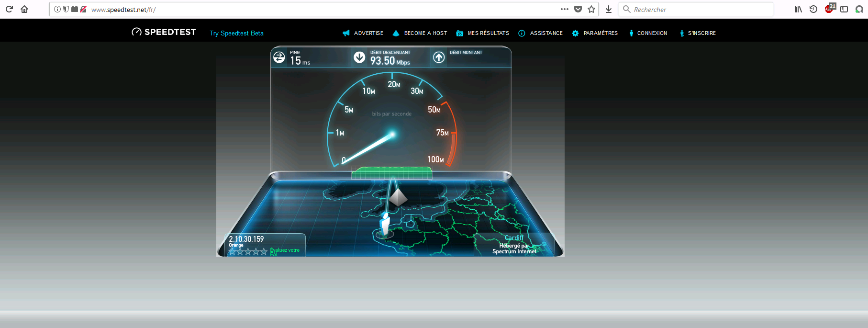The height and width of the screenshot is (328, 868).
Task: Select the www.speedtest.net/fr/ URL in the address bar
Action: pyautogui.click(x=123, y=10)
